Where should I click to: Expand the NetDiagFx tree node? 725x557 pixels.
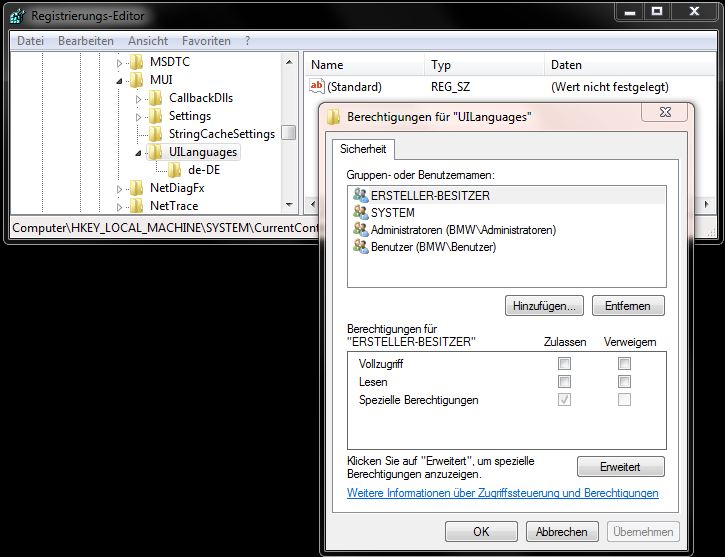point(119,189)
